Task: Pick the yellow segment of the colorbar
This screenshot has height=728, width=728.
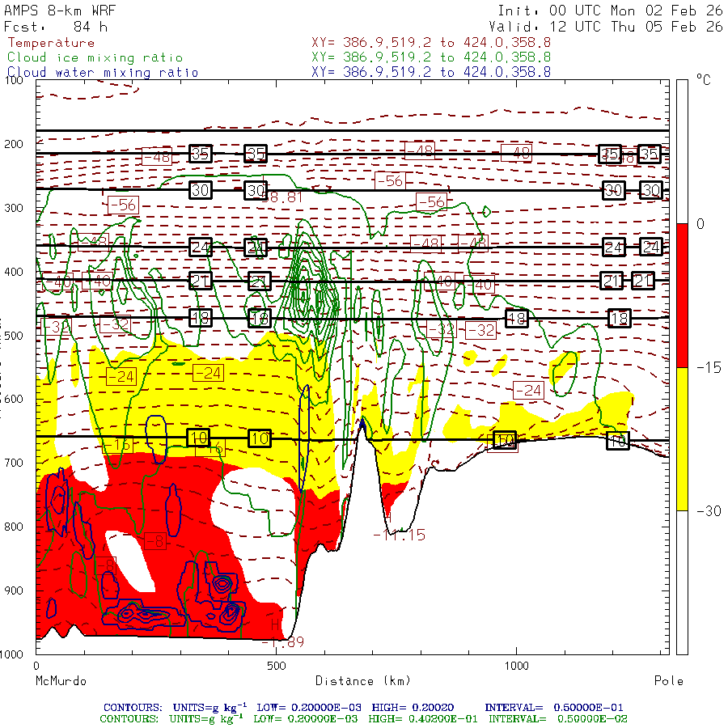Action: coord(682,439)
